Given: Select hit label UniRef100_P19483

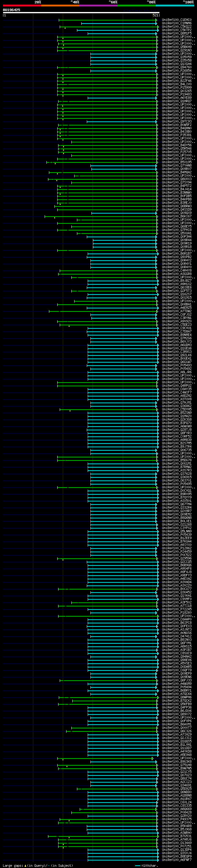Looking at the screenshot, I should pyautogui.click(x=177, y=94).
